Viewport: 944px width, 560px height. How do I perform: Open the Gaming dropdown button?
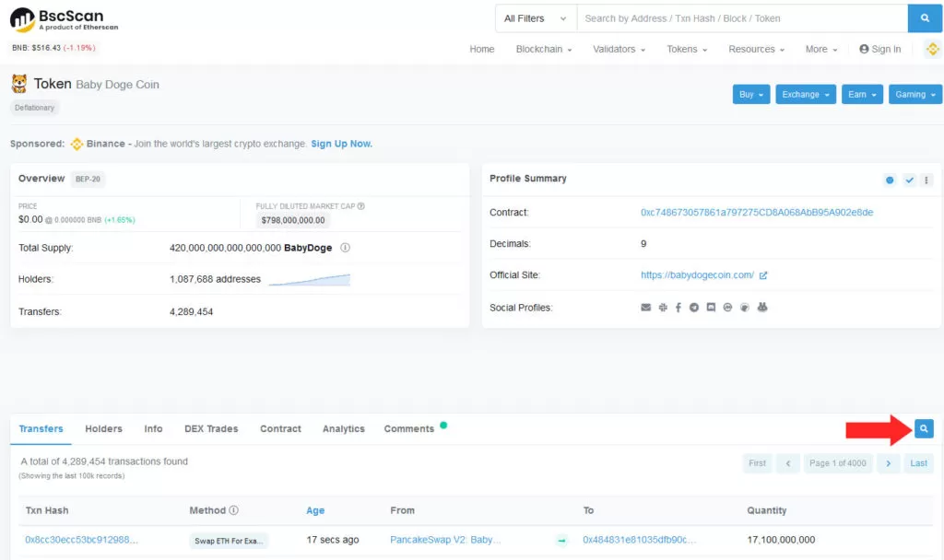coord(915,95)
